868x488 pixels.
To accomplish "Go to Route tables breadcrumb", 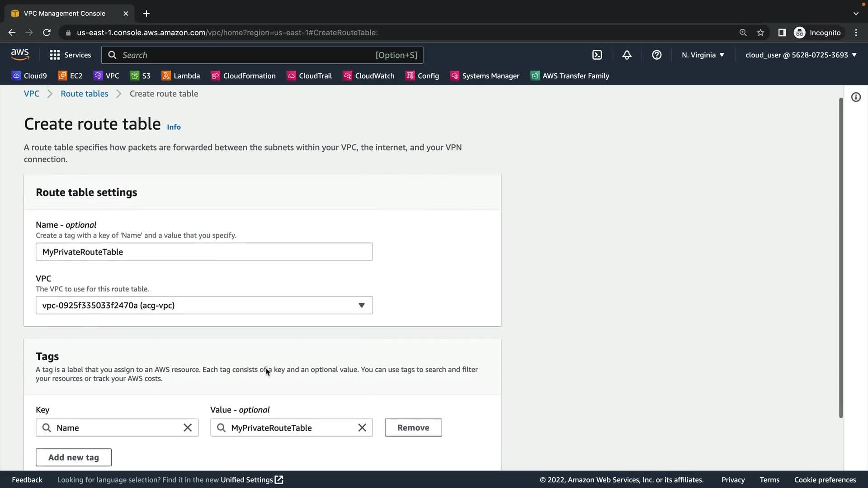I will pyautogui.click(x=85, y=94).
